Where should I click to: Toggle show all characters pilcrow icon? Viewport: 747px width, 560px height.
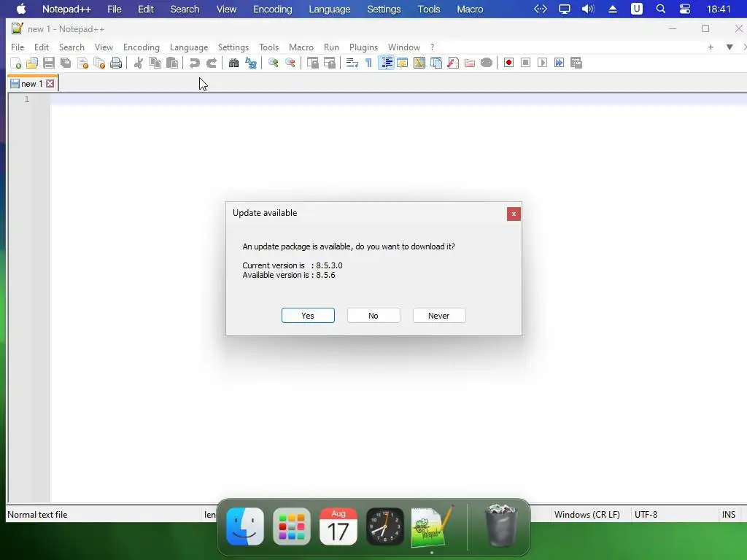(368, 63)
